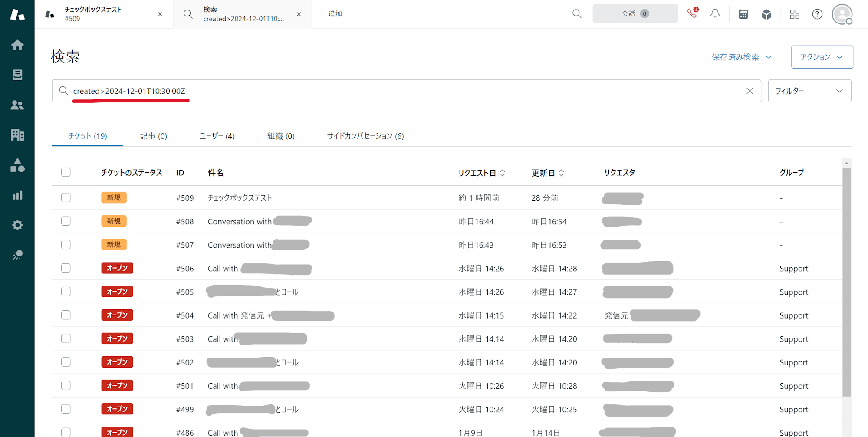The height and width of the screenshot is (437, 868).
Task: Close the チェックボックステスト #509 tab
Action: [160, 14]
